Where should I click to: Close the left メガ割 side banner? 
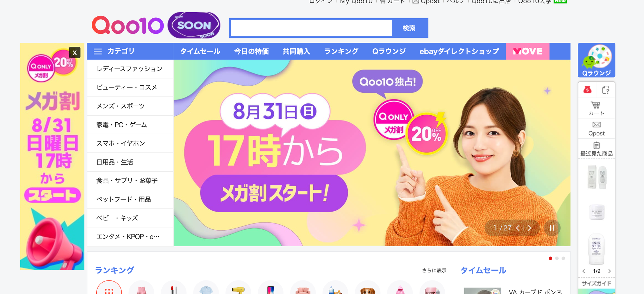(x=75, y=52)
